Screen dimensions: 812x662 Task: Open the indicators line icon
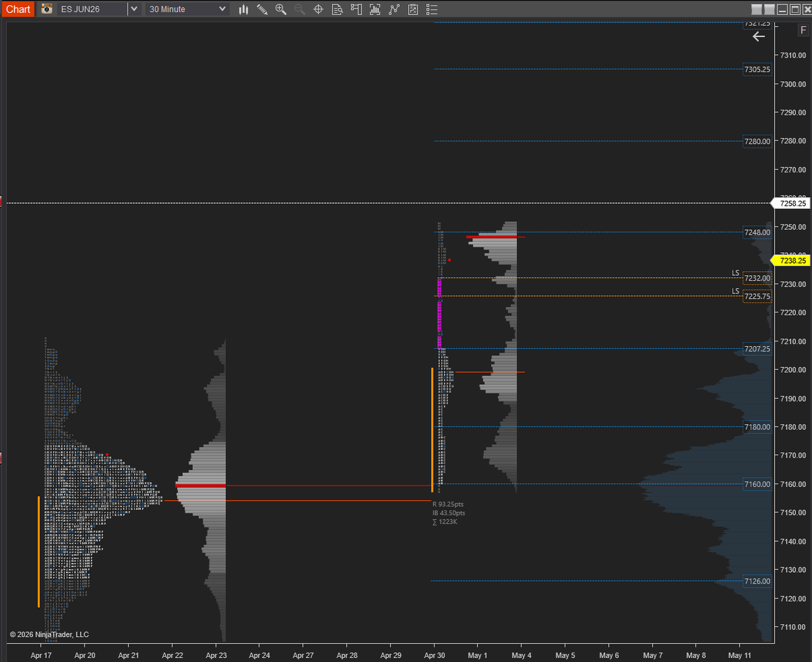tap(394, 9)
